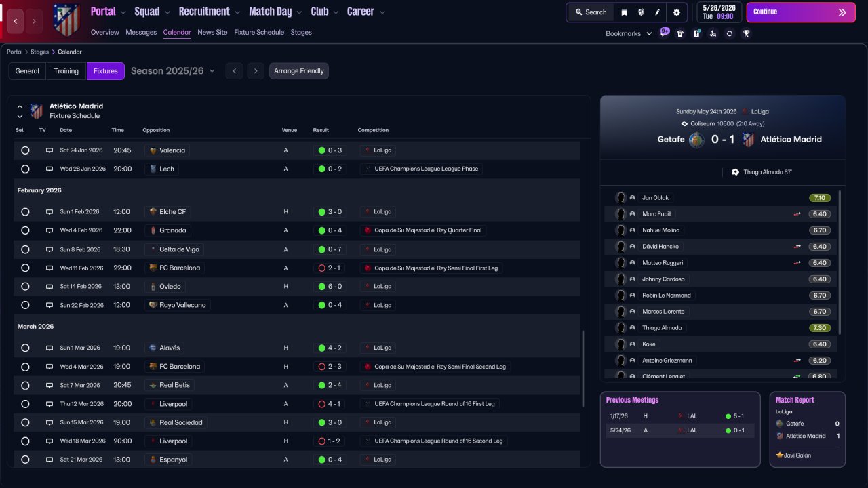Click the 5/26/2026 date and time box

(x=718, y=12)
